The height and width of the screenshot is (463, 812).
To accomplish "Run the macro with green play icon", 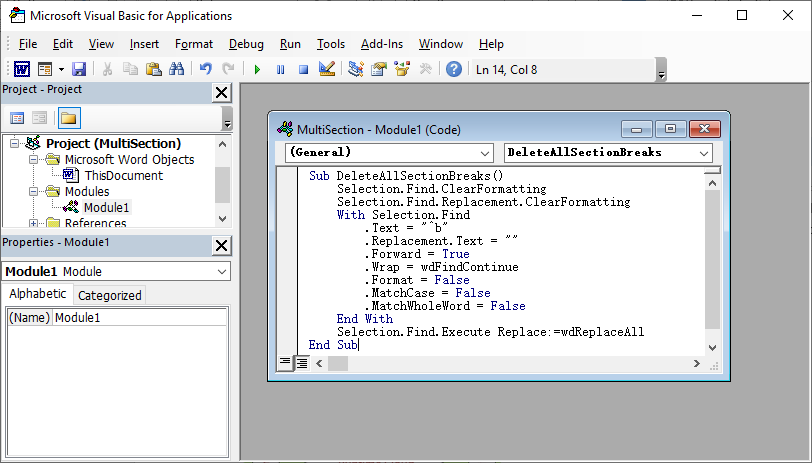I will point(257,69).
